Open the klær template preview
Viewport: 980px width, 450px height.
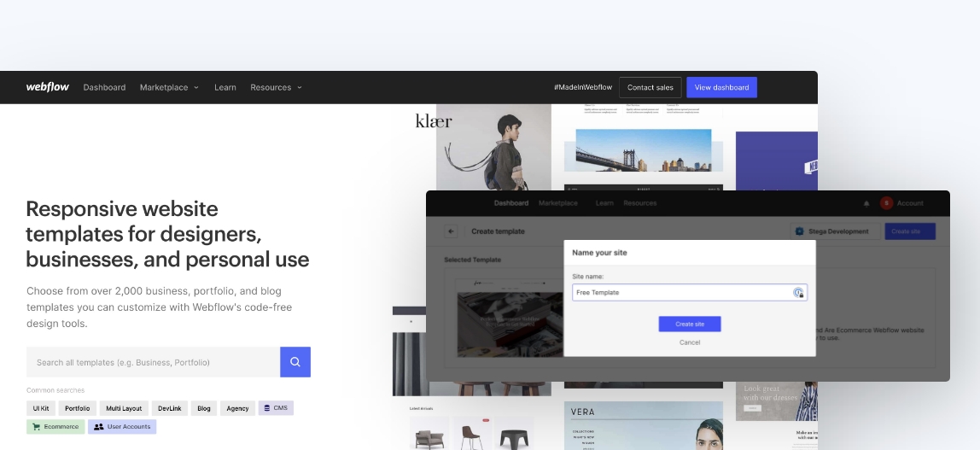pos(481,147)
